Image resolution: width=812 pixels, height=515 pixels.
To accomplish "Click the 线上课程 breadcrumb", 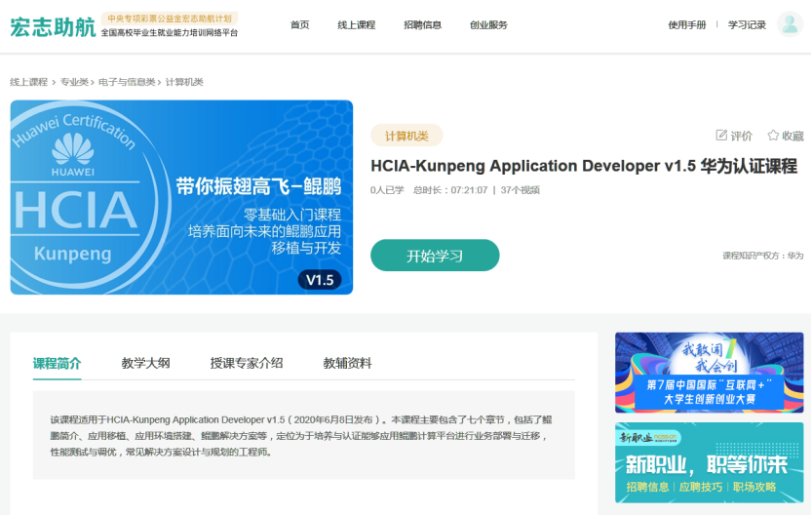I will pos(28,82).
